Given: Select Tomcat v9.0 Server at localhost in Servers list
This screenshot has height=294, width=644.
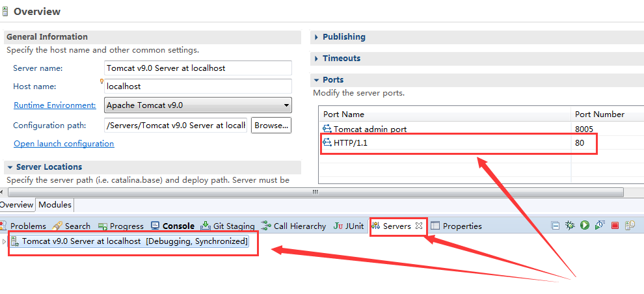Looking at the screenshot, I should [130, 241].
